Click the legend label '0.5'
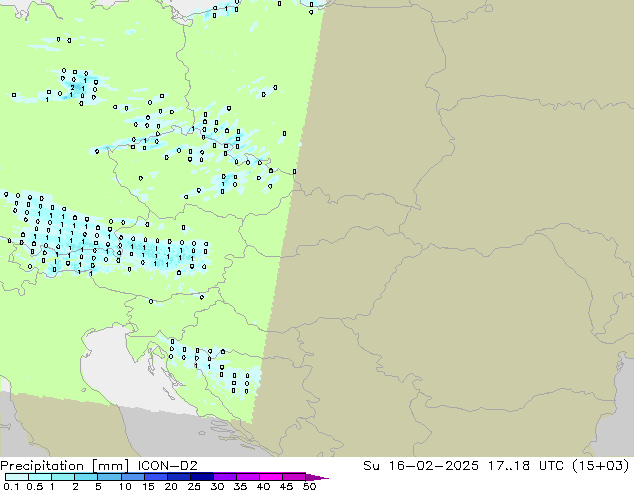The image size is (634, 490). pos(35,486)
